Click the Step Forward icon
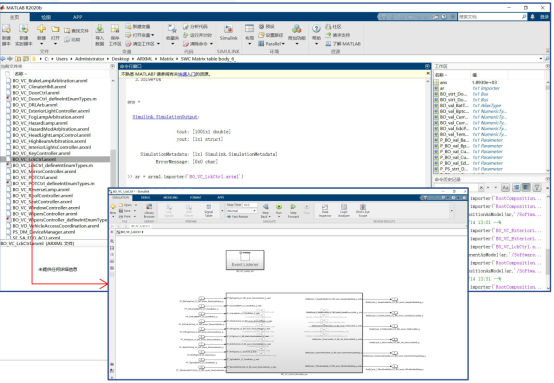 pyautogui.click(x=293, y=210)
